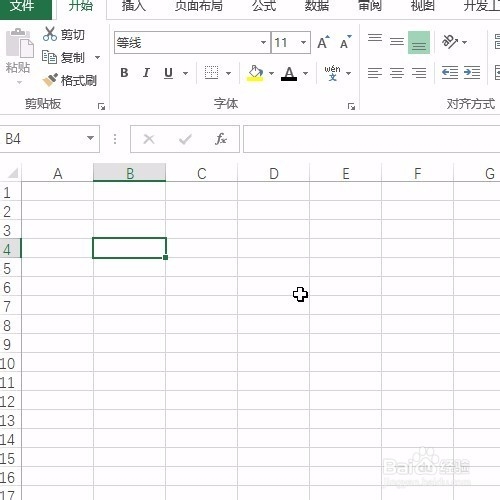The image size is (500, 500).
Task: Switch to the Formulas (公式) tab
Action: point(264,7)
